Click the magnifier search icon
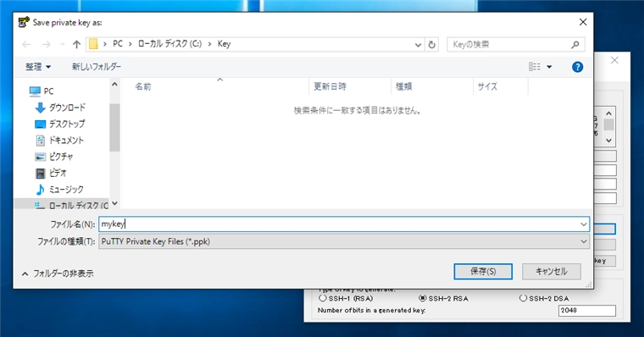The width and height of the screenshot is (644, 337). tap(575, 44)
